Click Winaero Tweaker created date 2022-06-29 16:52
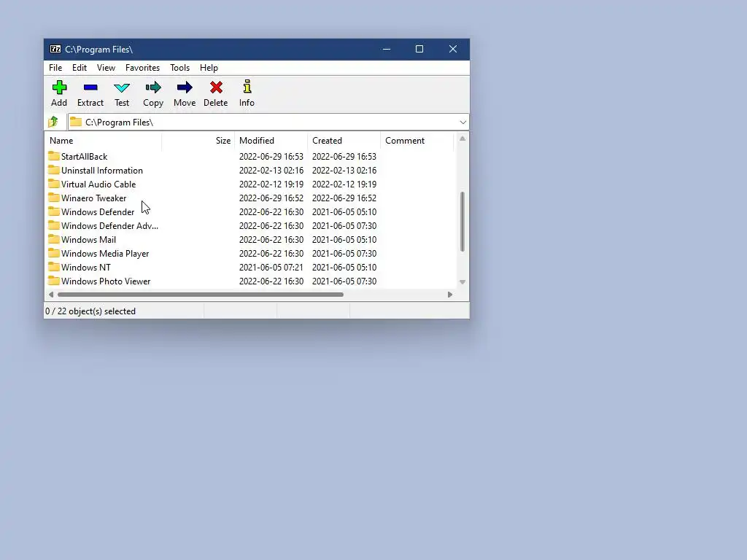747x560 pixels. tap(344, 198)
